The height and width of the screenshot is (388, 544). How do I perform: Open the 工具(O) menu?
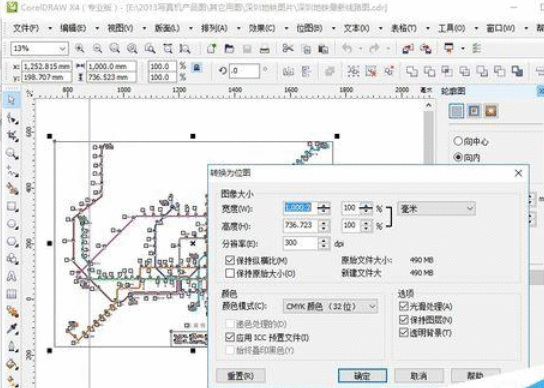tap(451, 28)
